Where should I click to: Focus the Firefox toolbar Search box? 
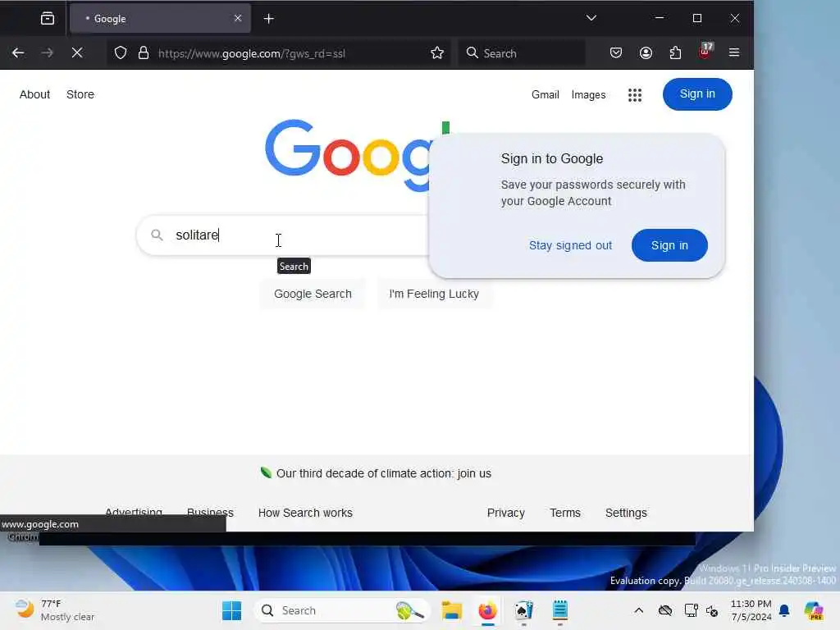pos(521,53)
